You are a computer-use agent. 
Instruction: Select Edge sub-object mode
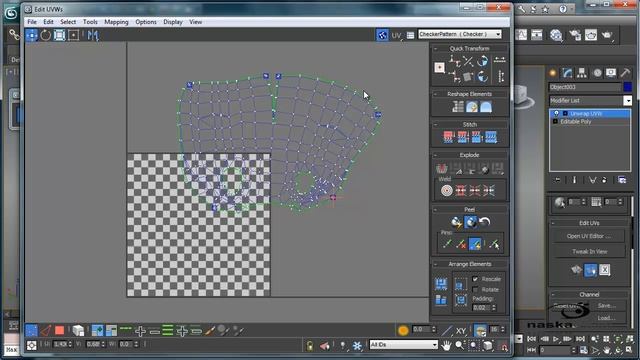45,330
